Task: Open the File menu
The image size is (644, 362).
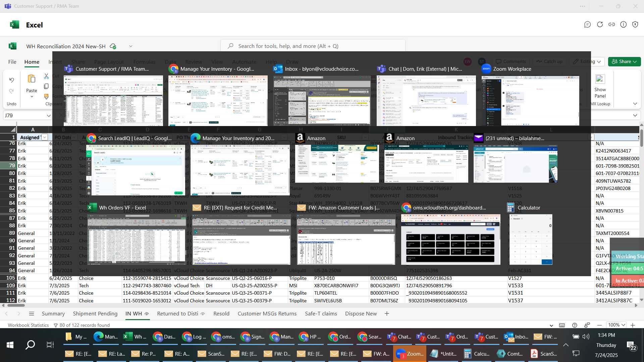Action: tap(12, 62)
